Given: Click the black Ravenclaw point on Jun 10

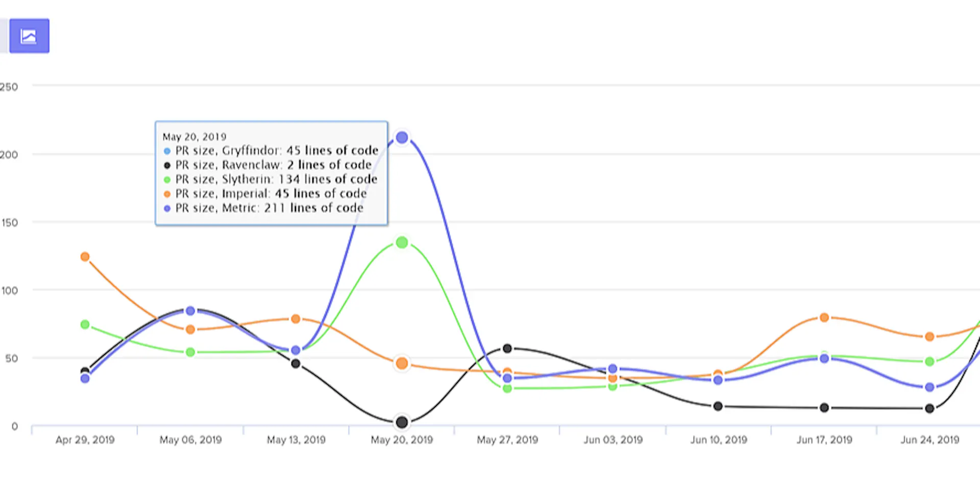Looking at the screenshot, I should [718, 406].
